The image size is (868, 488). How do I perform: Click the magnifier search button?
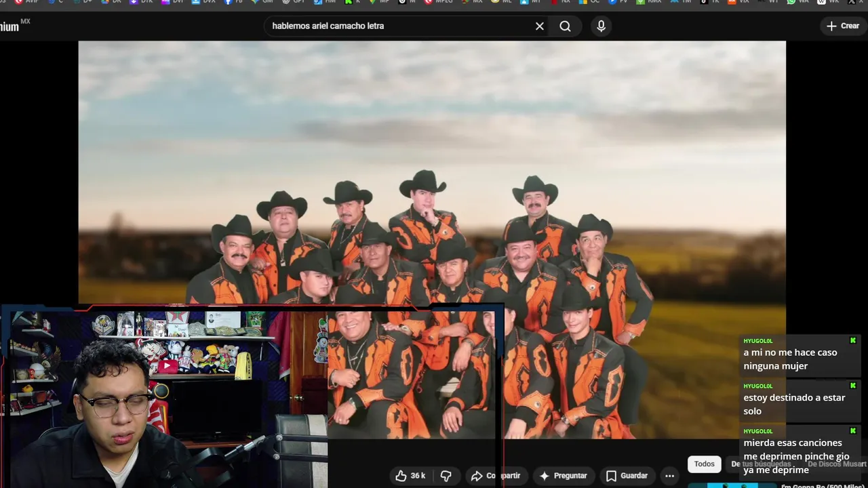click(x=565, y=26)
